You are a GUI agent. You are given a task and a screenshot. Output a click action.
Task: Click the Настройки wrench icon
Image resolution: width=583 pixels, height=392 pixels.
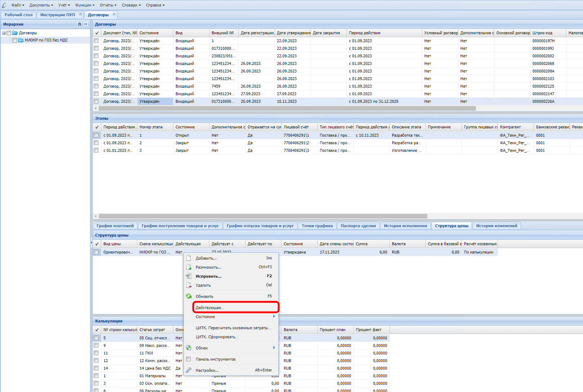pos(189,370)
